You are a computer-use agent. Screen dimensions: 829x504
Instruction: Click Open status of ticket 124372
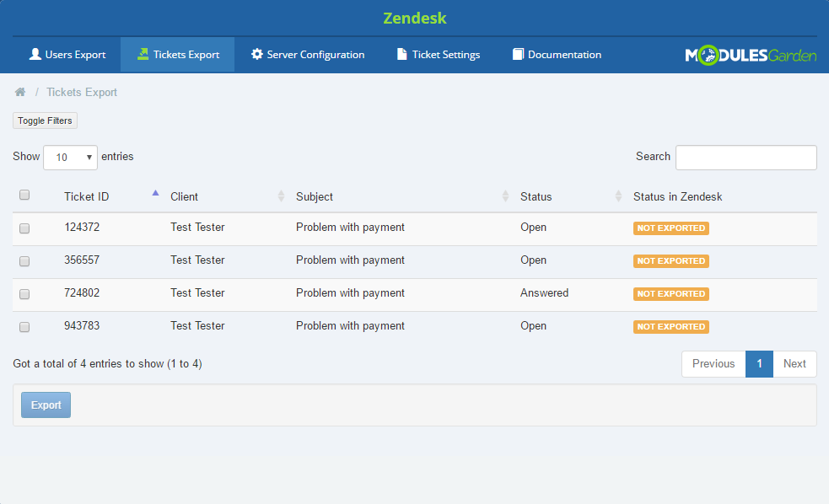click(533, 228)
